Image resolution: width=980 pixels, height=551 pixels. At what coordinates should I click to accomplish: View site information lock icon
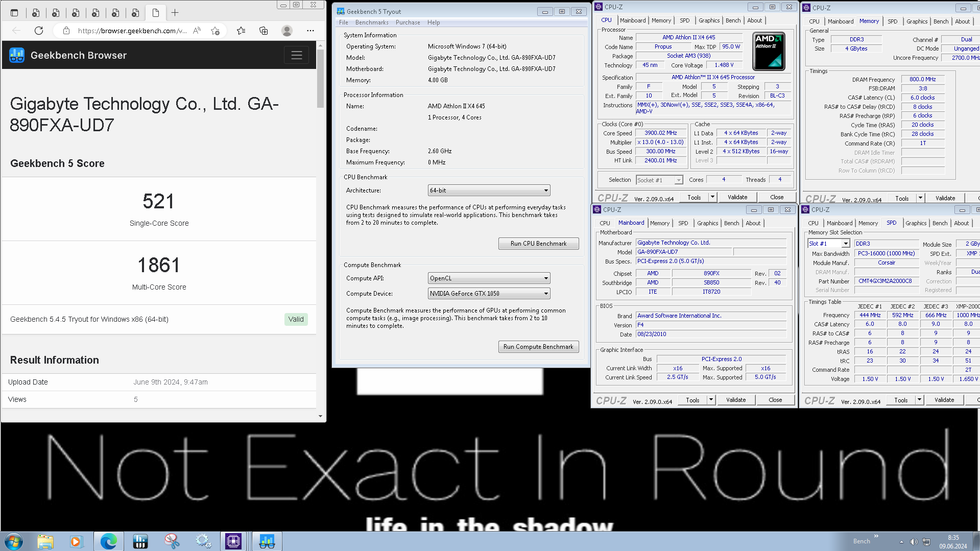(66, 31)
